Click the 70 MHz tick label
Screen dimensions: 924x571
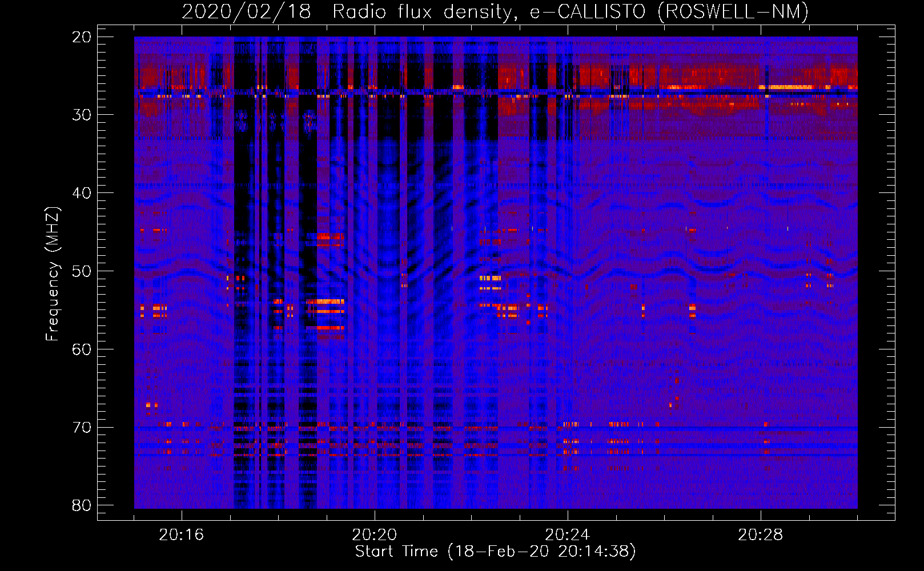click(82, 428)
